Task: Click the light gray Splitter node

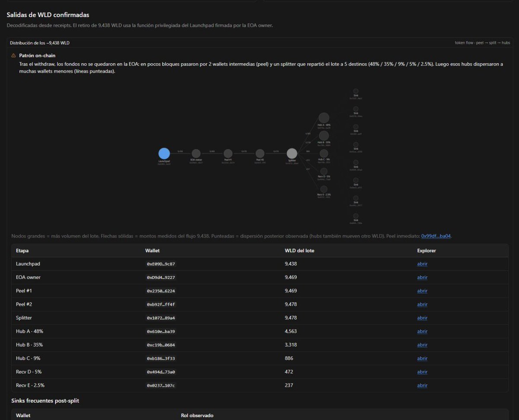Action: click(x=292, y=153)
